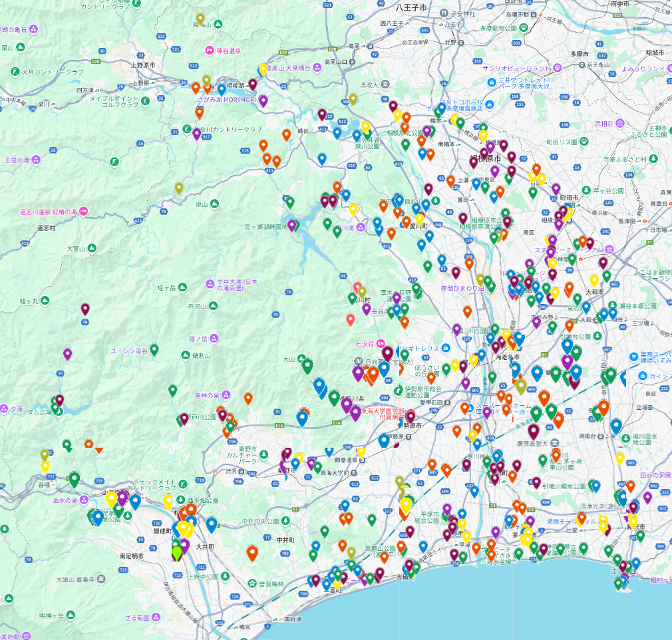Click the 大雄山 最乗寺 temple icon
The width and height of the screenshot is (672, 640).
(100, 579)
